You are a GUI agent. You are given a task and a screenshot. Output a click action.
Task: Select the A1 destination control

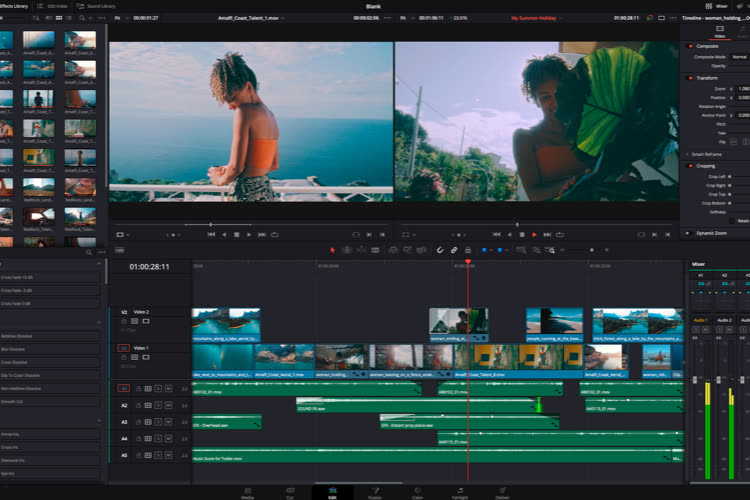tap(123, 389)
